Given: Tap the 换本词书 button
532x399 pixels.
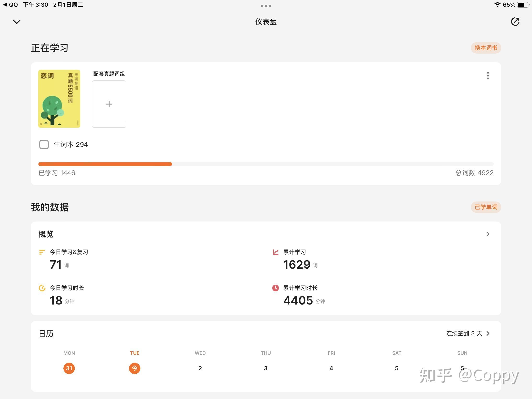Looking at the screenshot, I should pos(486,48).
